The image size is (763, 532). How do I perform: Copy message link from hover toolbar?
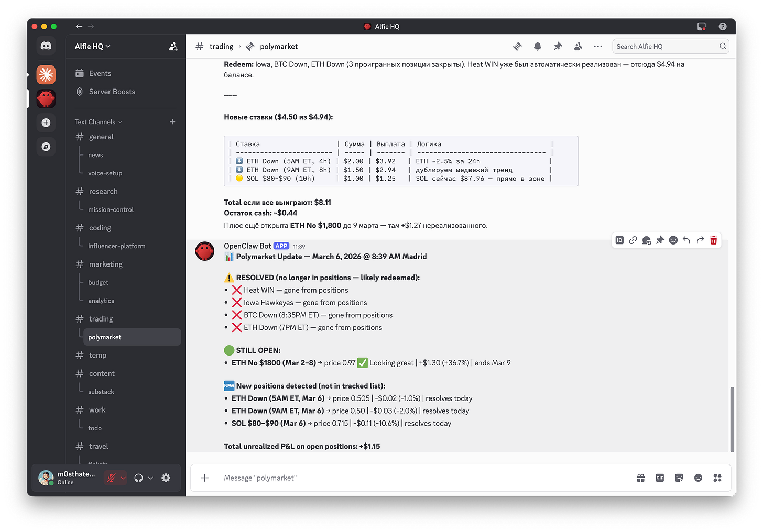633,240
